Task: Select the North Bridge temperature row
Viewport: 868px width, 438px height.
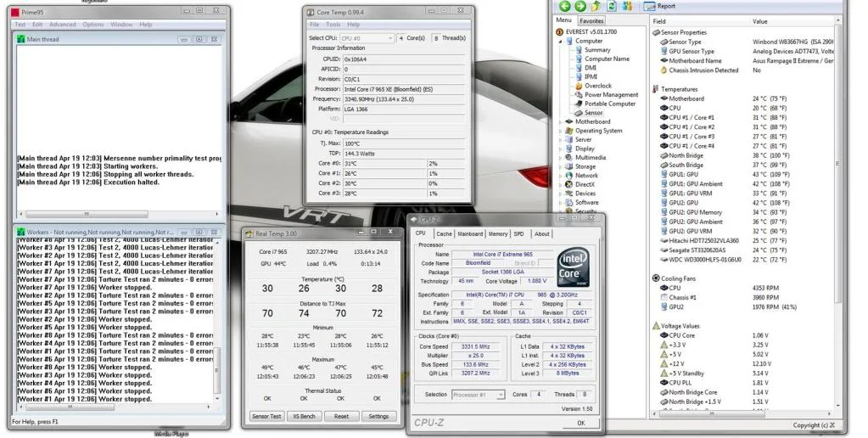Action: [742, 155]
